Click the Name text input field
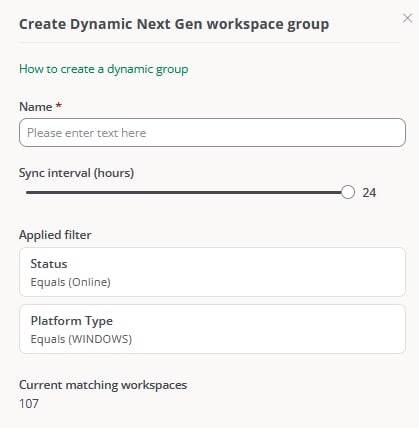The image size is (419, 428). coord(212,133)
